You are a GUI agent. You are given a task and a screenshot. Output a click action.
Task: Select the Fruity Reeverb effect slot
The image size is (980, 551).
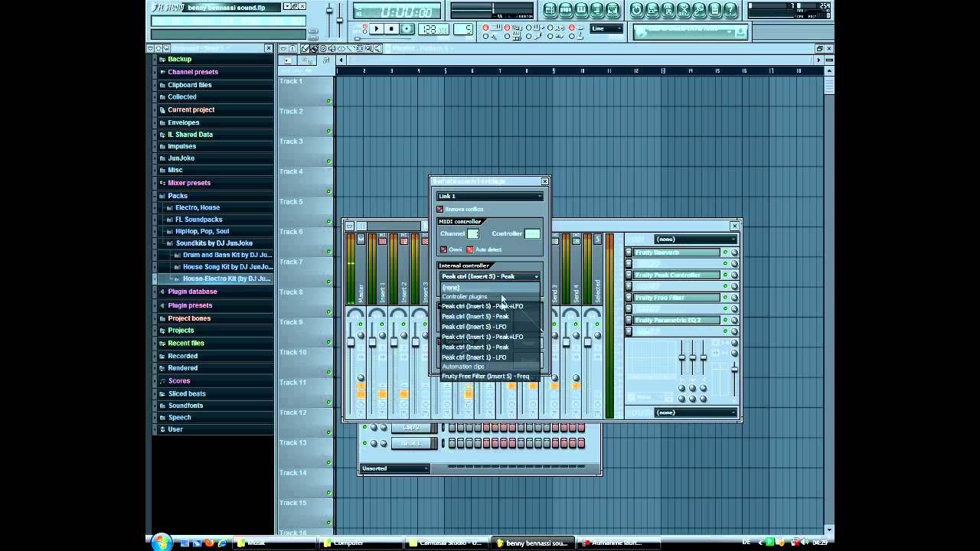[x=677, y=253]
